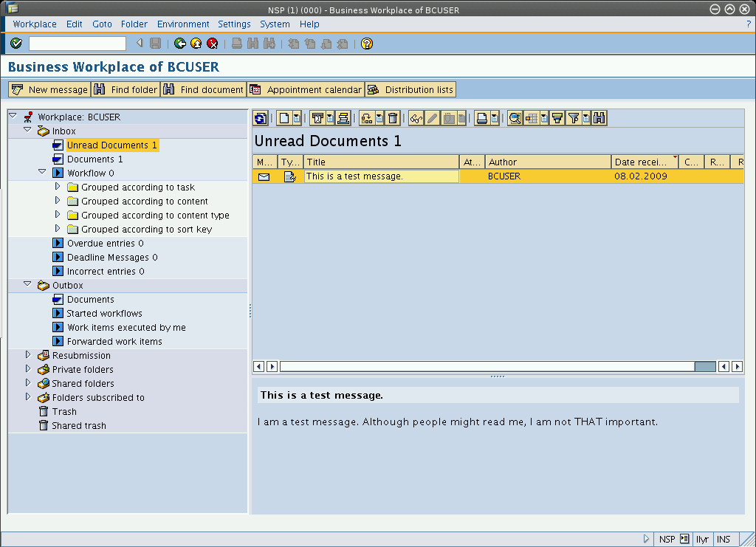Expand the Private folders node
756x547 pixels.
28,369
